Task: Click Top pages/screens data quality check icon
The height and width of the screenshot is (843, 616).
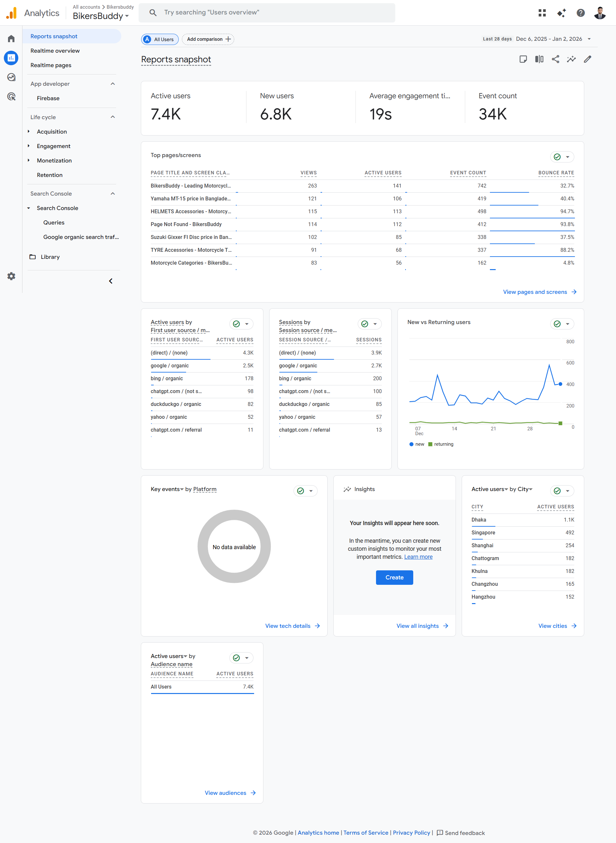Action: pos(557,157)
